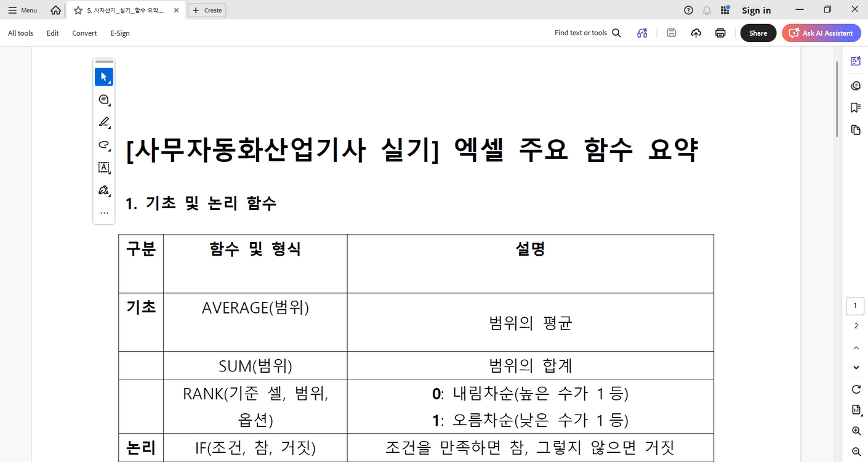Open the Edit menu item

[x=52, y=33]
